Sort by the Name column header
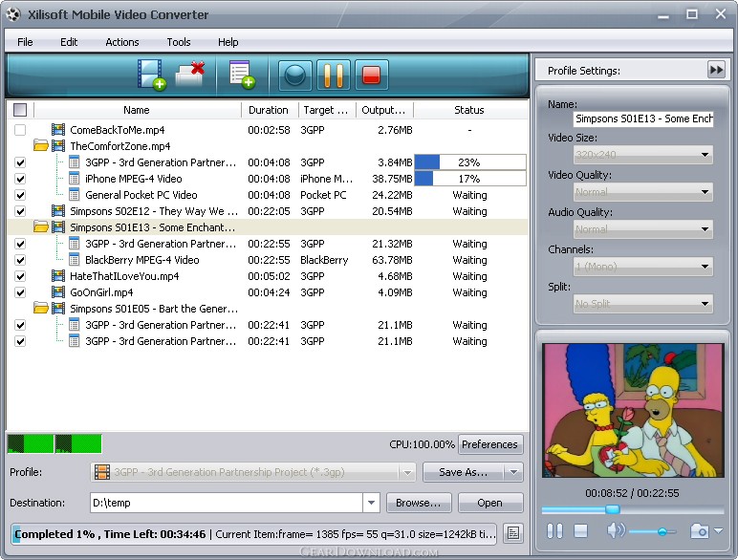Image resolution: width=738 pixels, height=560 pixels. click(138, 110)
